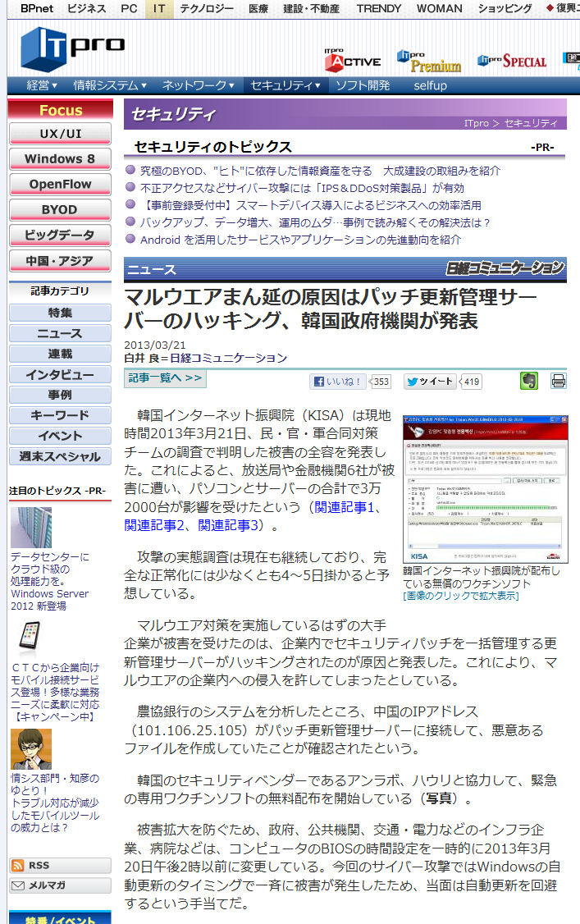Screen dimensions: 580x924
Task: Enlarge the KISA vaccine software screenshot
Action: [485, 489]
